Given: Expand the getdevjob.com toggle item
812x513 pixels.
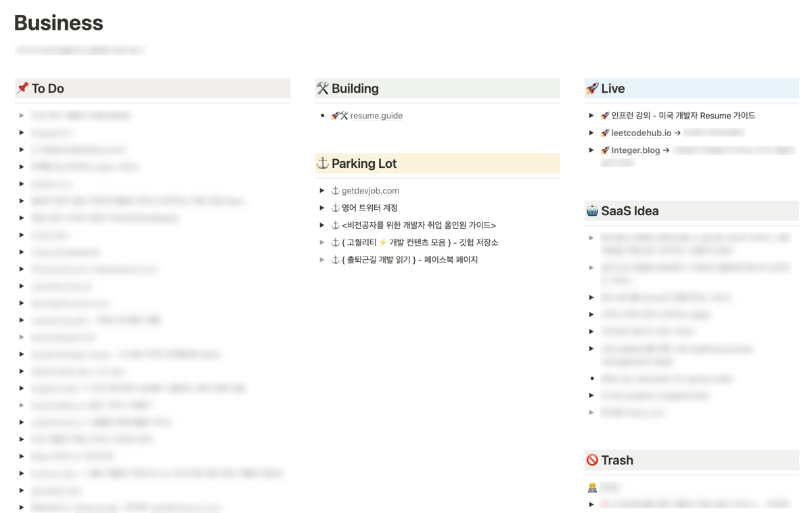Looking at the screenshot, I should 322,191.
